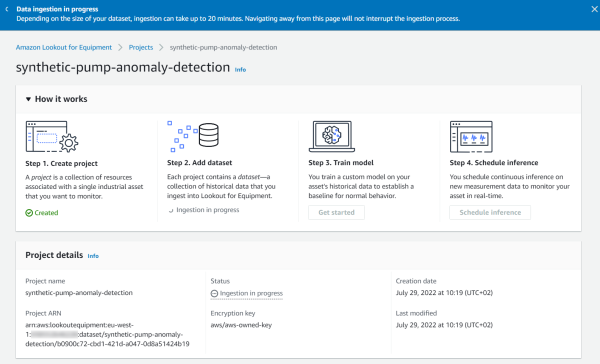This screenshot has height=364, width=600.
Task: Click the Project details heading
Action: 54,255
